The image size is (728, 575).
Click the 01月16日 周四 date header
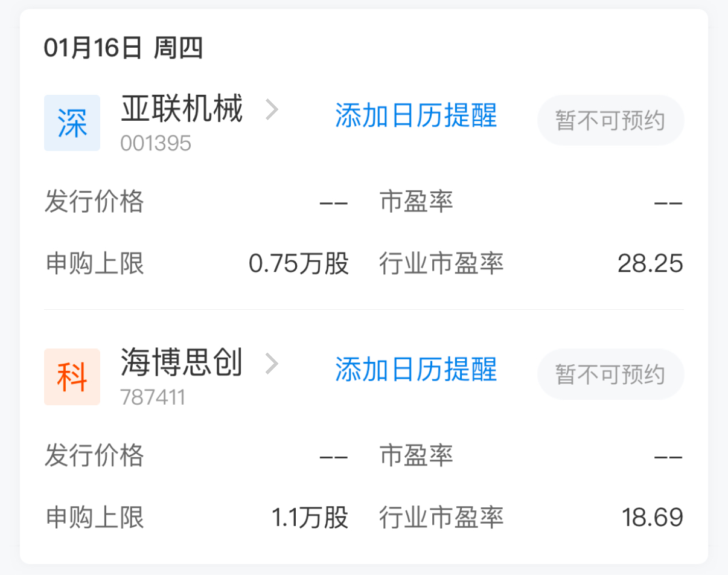pyautogui.click(x=123, y=48)
